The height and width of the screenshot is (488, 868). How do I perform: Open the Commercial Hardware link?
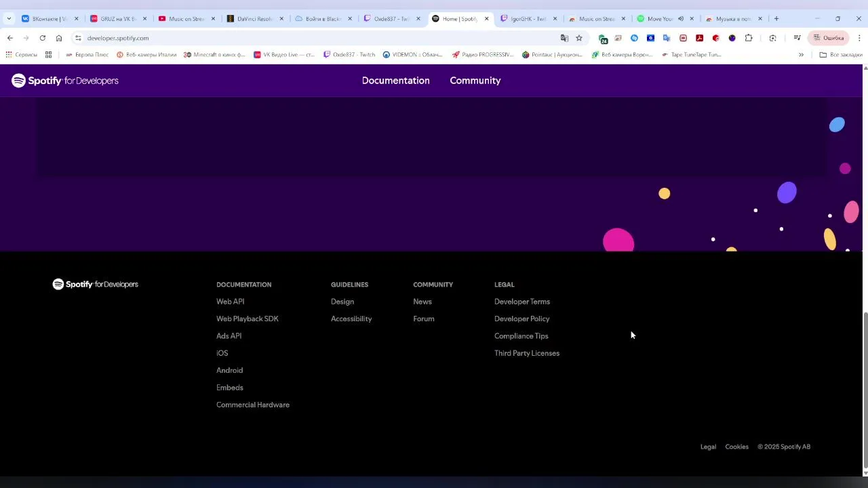pyautogui.click(x=253, y=405)
